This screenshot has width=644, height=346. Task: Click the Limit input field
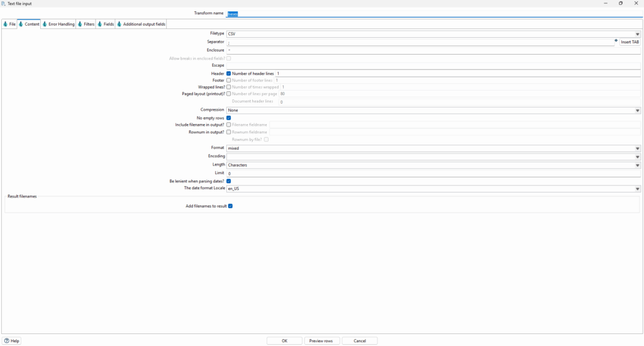click(433, 174)
